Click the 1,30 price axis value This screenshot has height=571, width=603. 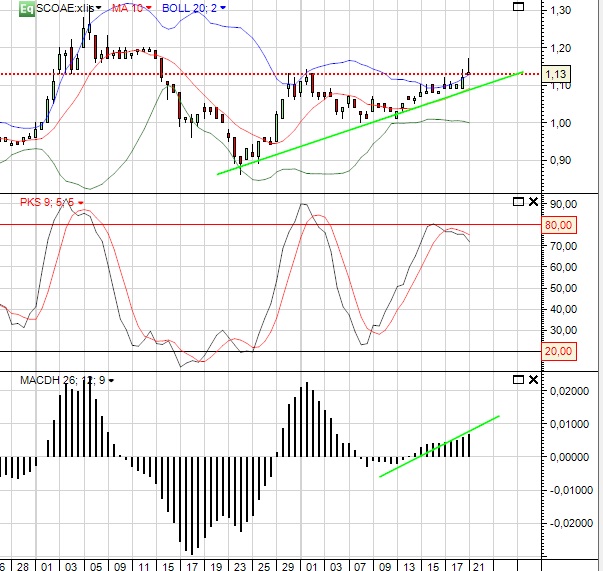561,10
